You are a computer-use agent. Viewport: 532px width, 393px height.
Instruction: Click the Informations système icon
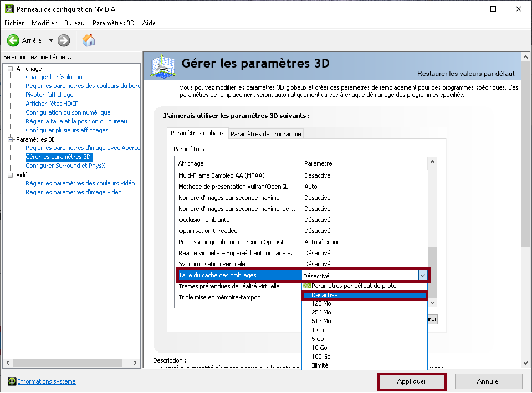(12, 381)
